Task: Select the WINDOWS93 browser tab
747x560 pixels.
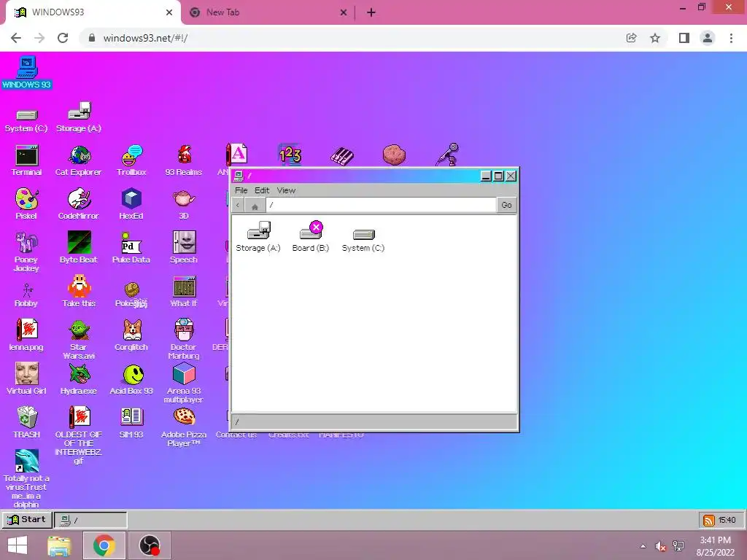Action: [x=93, y=12]
